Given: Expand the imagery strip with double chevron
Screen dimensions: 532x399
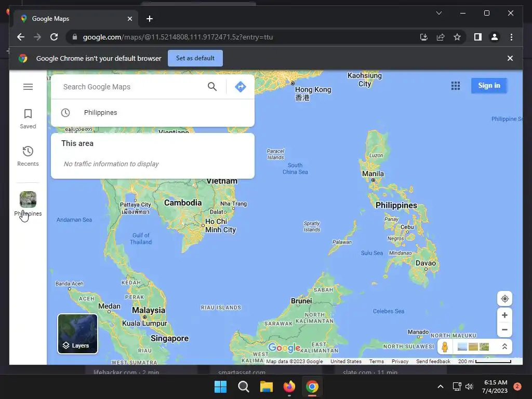Looking at the screenshot, I should tap(504, 347).
